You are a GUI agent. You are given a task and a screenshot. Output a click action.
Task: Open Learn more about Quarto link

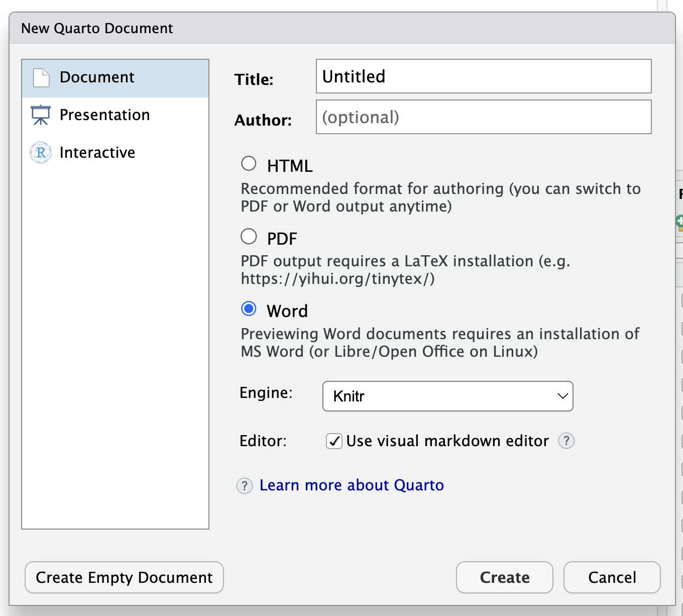pos(352,485)
